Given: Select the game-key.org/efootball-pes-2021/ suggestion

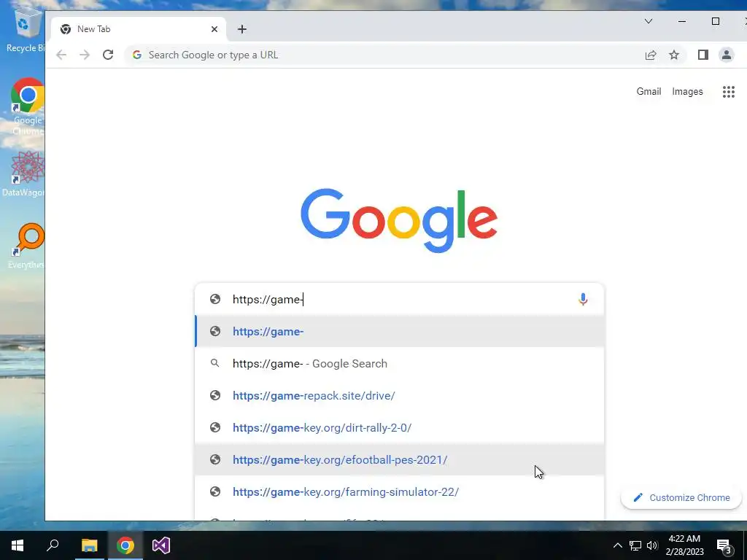Looking at the screenshot, I should (x=399, y=459).
